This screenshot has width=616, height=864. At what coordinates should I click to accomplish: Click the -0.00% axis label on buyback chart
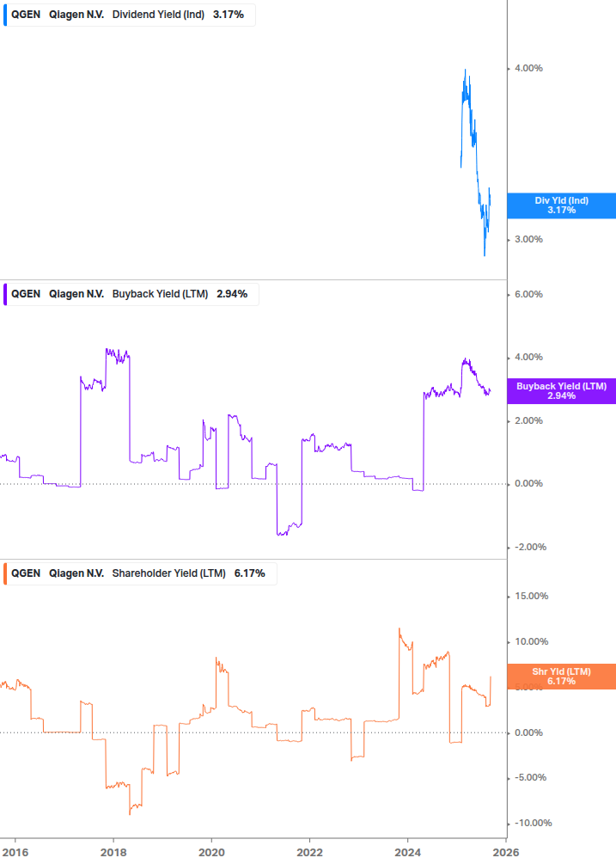(x=528, y=484)
